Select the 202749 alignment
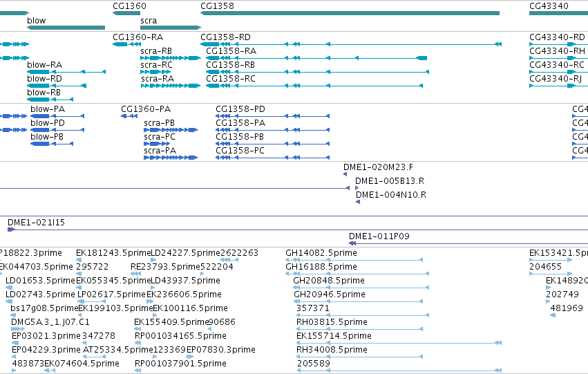The height and width of the screenshot is (374, 588). pyautogui.click(x=548, y=301)
